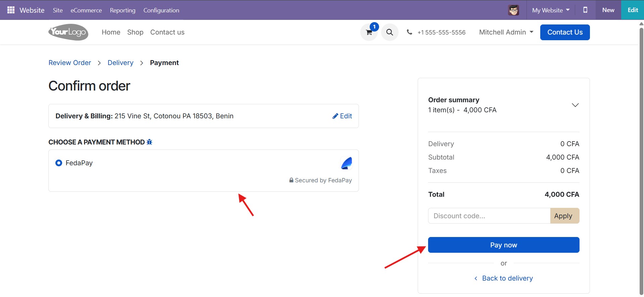Click the Payment breadcrumb step
Viewport: 644px width, 297px height.
164,63
